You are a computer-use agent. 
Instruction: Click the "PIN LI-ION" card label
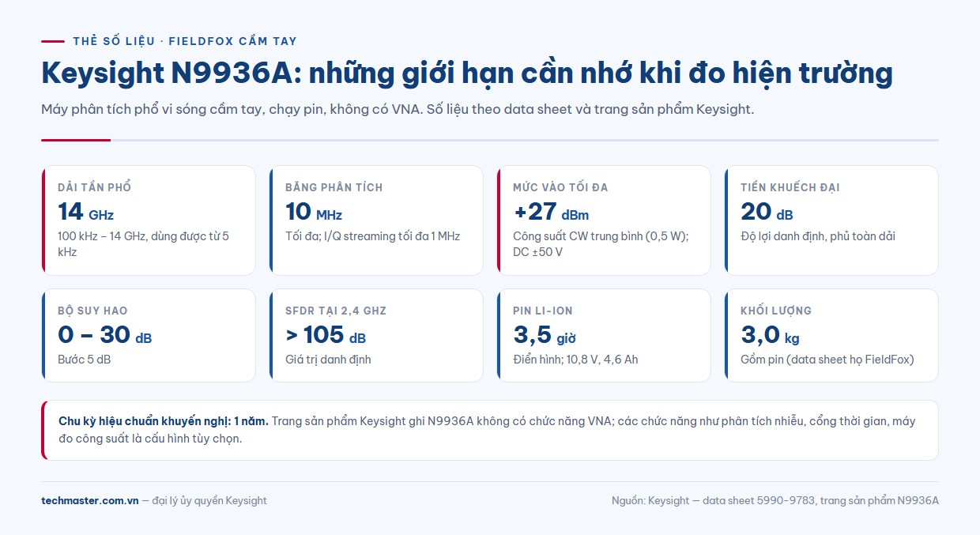tap(543, 311)
